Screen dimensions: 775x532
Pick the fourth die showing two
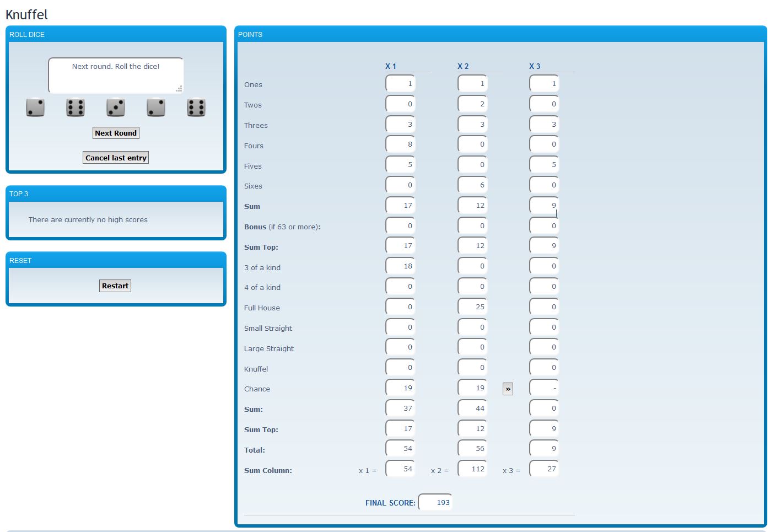pos(156,108)
